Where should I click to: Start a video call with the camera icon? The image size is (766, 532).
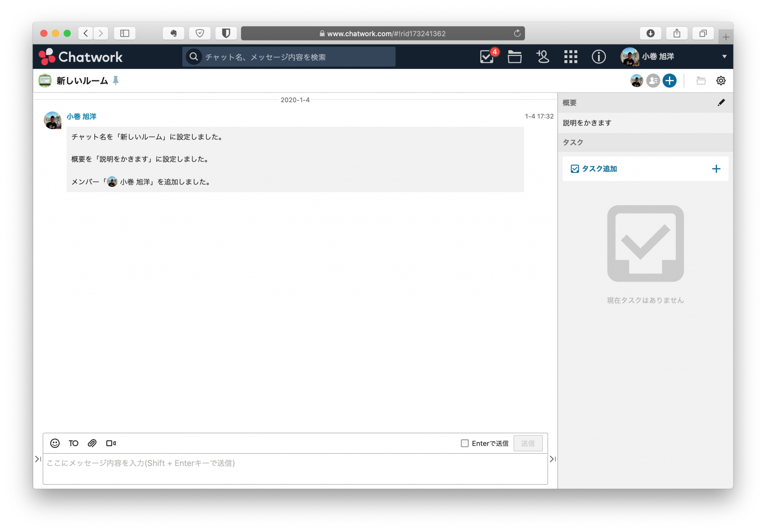[x=111, y=443]
